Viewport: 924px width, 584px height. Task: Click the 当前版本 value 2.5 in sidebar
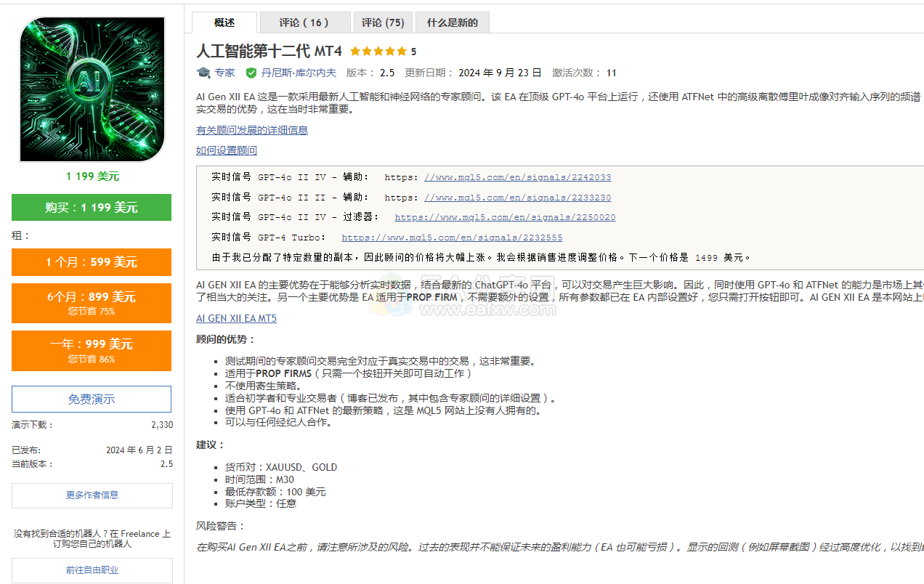click(x=166, y=464)
